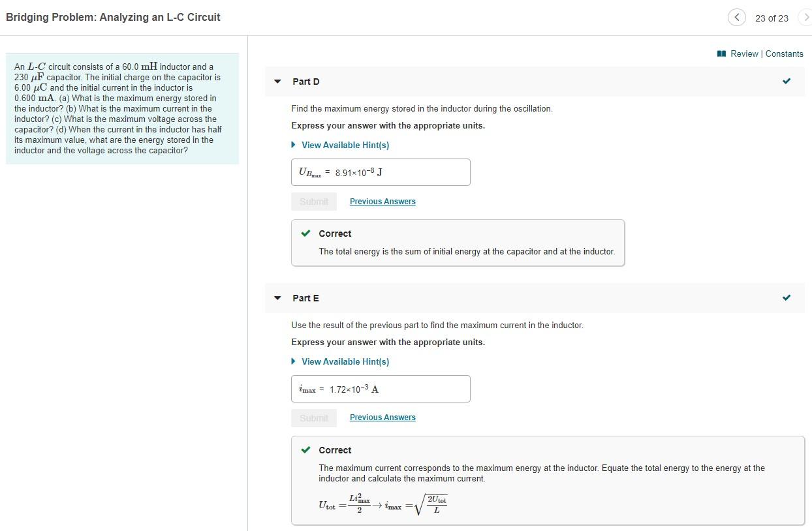Click the U_Bmax answer input field

[x=381, y=172]
